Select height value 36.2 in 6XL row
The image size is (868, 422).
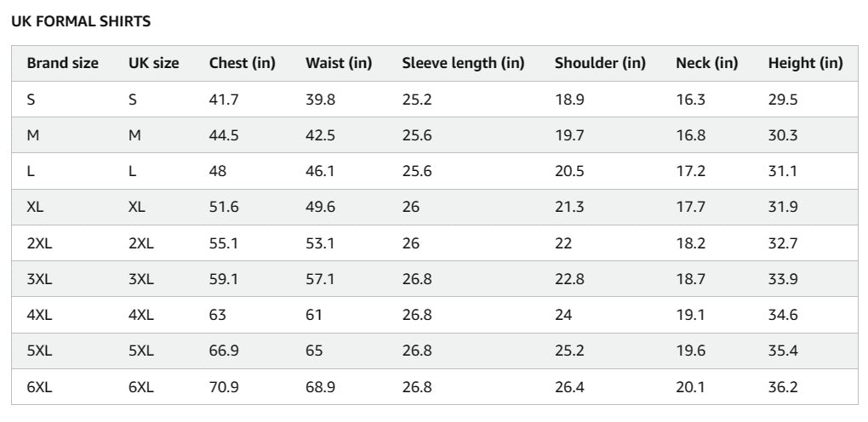click(x=782, y=387)
